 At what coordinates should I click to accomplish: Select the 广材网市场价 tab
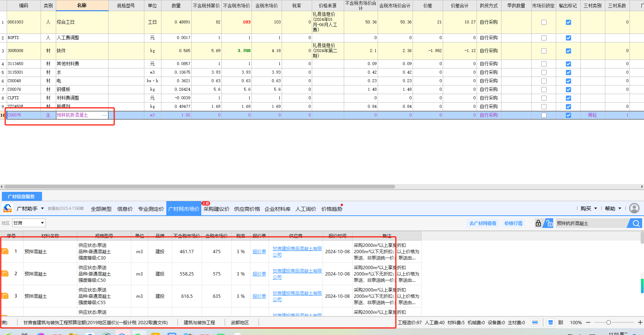(184, 209)
